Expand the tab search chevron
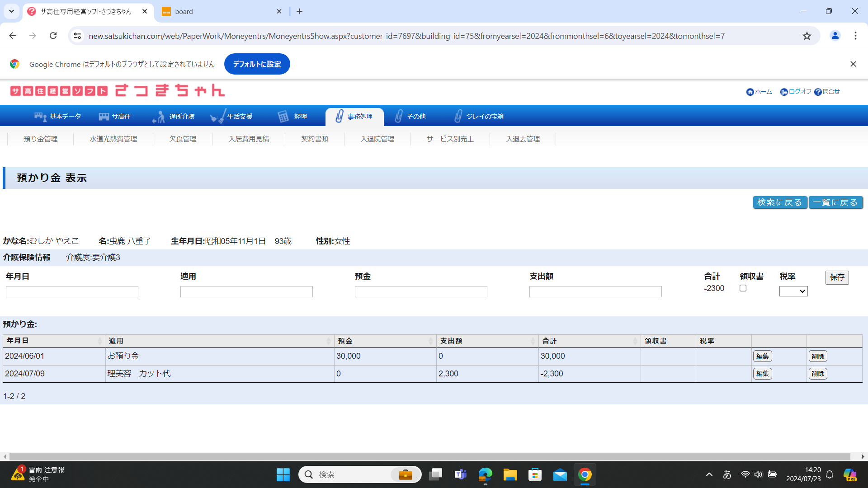The width and height of the screenshot is (868, 488). pos(11,11)
